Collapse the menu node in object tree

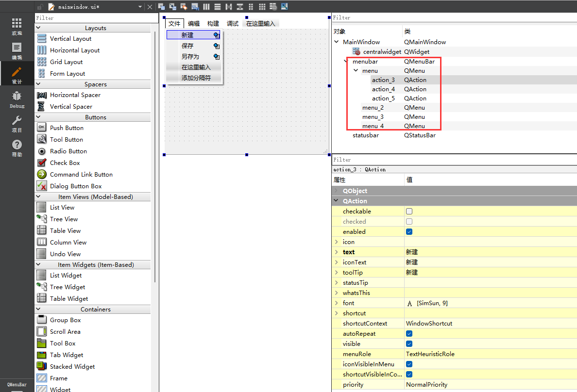[x=356, y=70]
